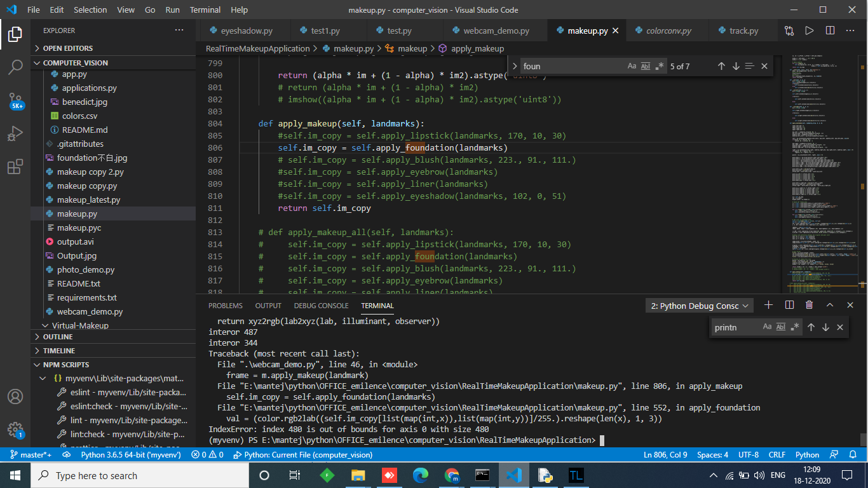Switch to the webcam_demo.py tab
This screenshot has width=868, height=488.
point(496,30)
